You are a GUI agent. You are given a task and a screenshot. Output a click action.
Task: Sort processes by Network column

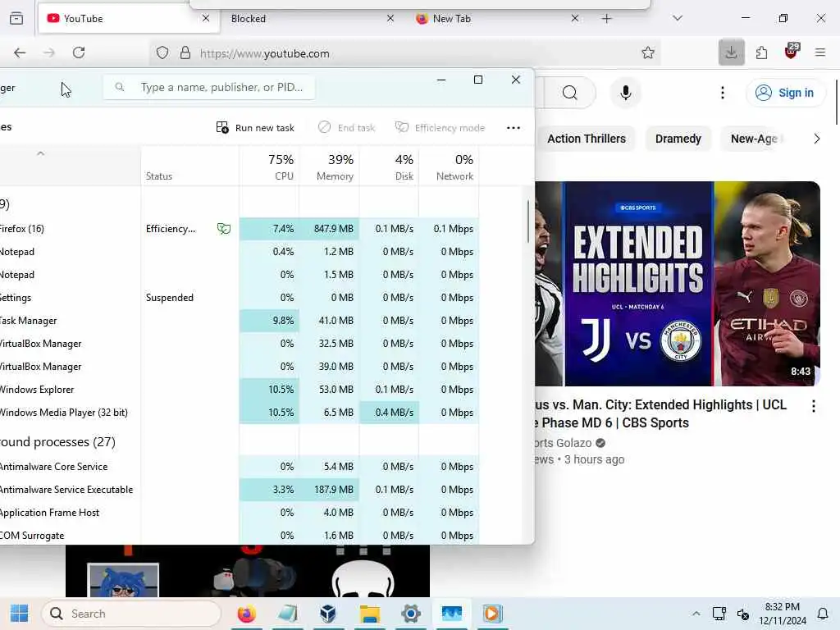(x=449, y=167)
